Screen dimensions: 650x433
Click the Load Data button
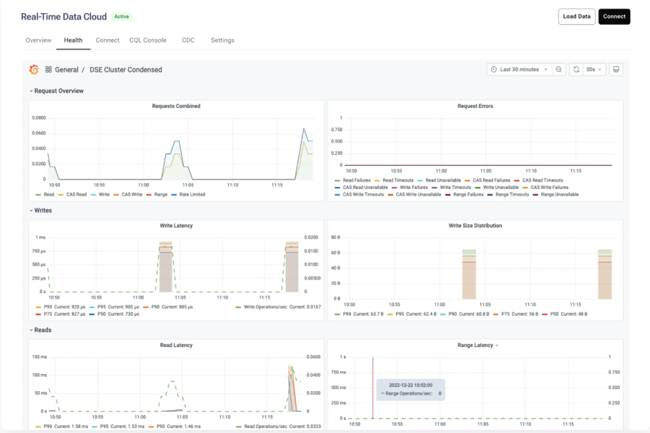577,17
